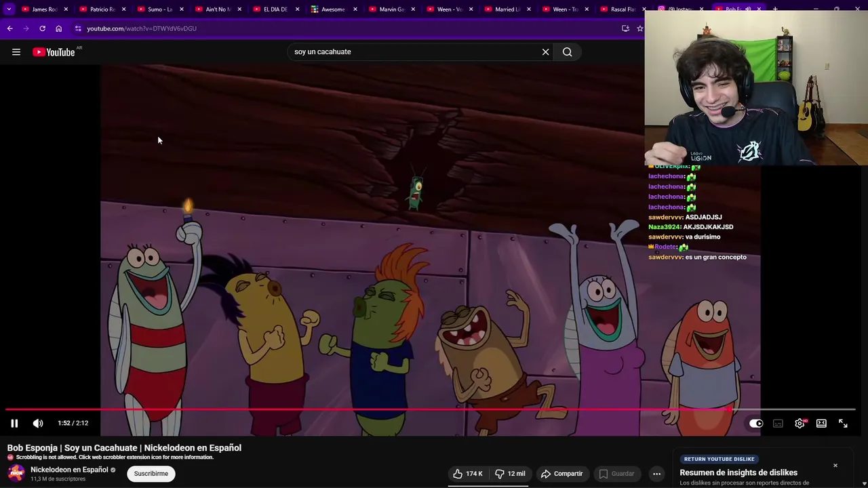Switch to theater mode view
Viewport: 868px width, 488px height.
821,424
